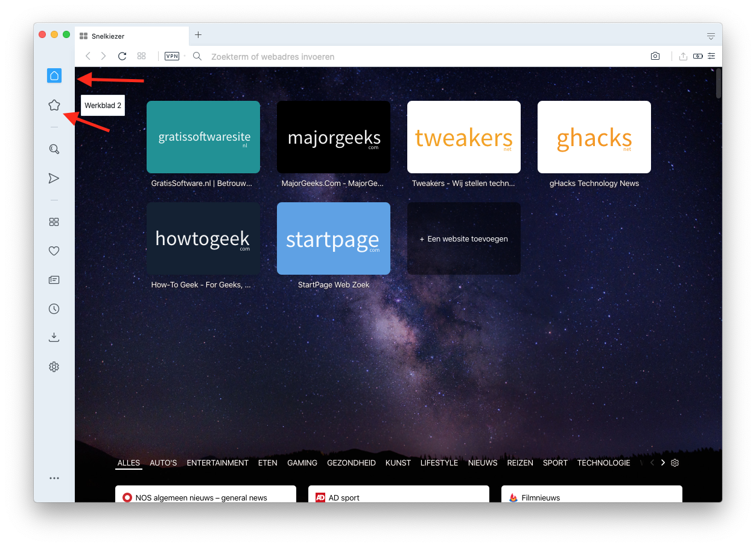Image resolution: width=756 pixels, height=547 pixels.
Task: Open bookmarks heart icon in sidebar
Action: pos(54,251)
